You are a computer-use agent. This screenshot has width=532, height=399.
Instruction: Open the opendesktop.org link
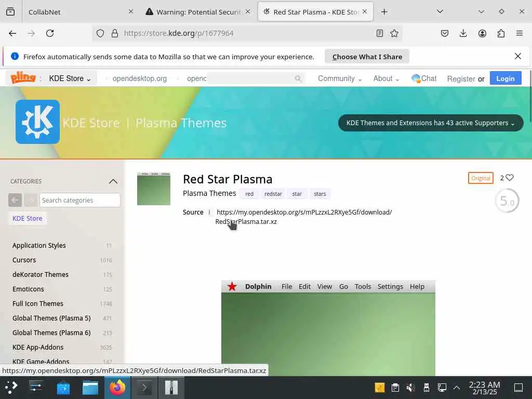coord(139,78)
